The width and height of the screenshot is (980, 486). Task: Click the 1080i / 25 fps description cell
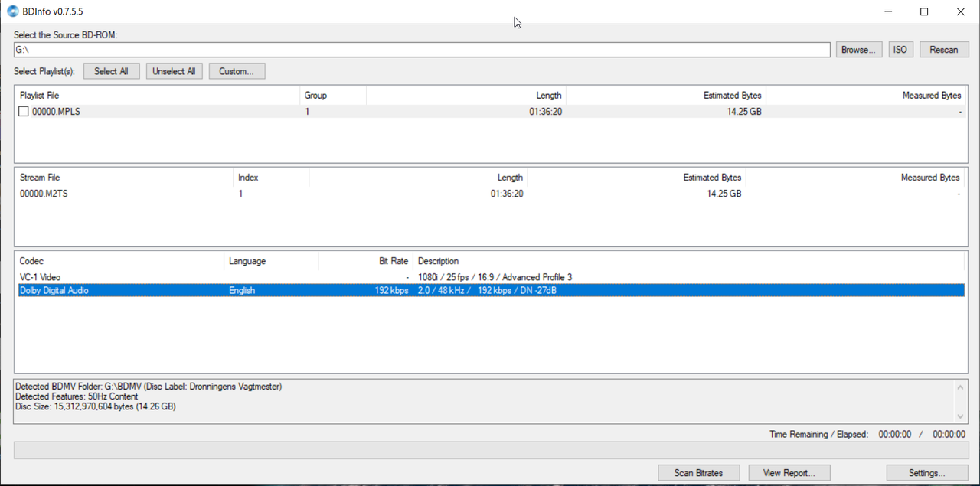(x=495, y=277)
